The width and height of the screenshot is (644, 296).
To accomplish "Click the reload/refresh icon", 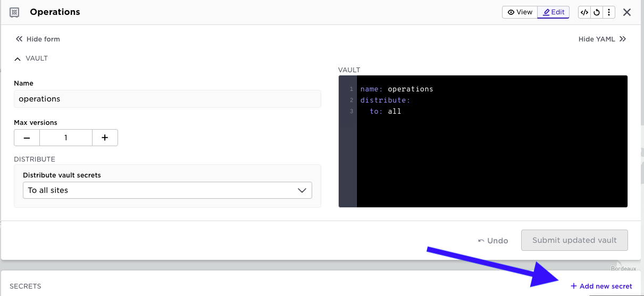I will tap(597, 12).
